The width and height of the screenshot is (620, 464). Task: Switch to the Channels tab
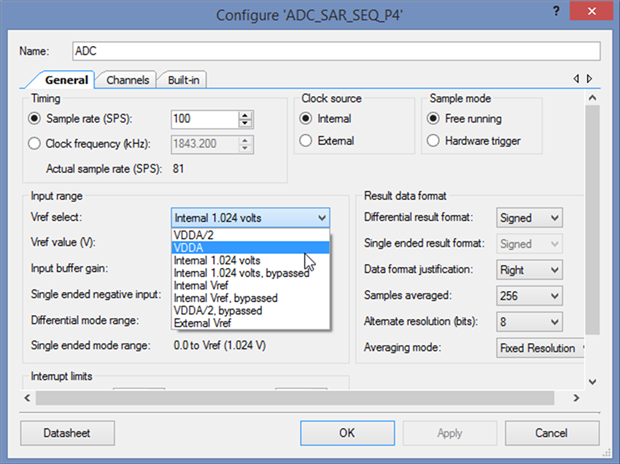click(127, 80)
